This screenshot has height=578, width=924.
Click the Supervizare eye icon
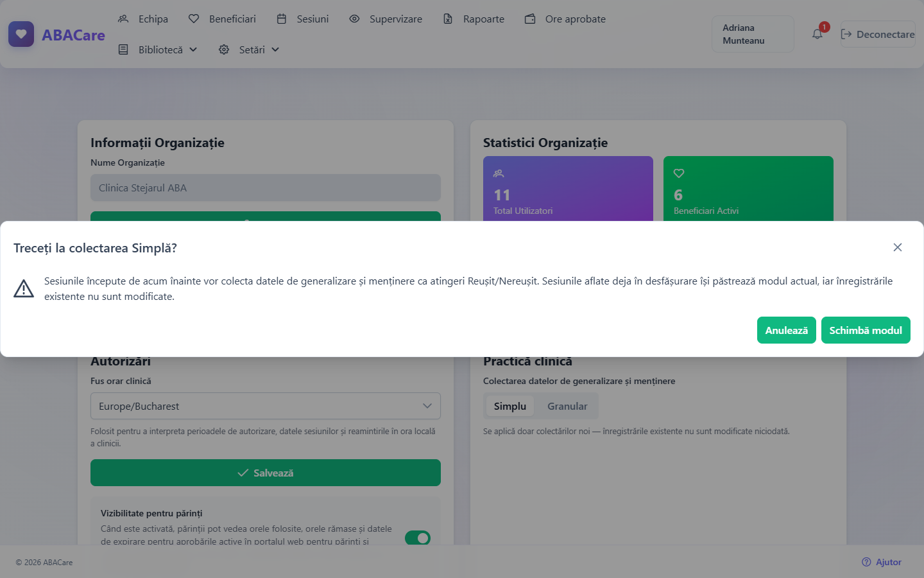(x=354, y=19)
